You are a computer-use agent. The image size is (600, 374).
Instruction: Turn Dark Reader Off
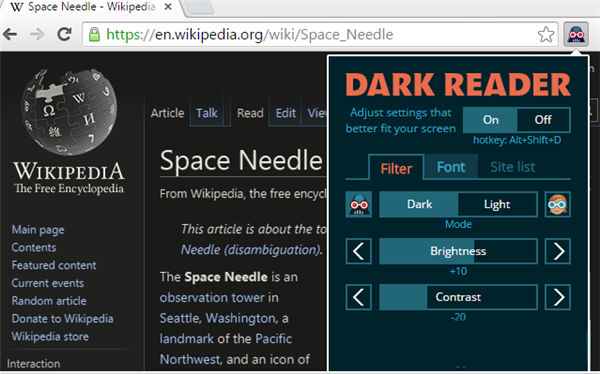pos(543,120)
